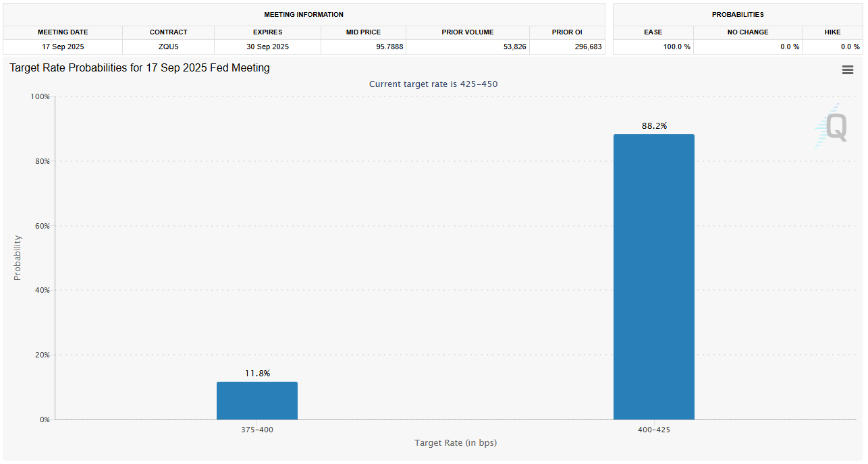Select the 11.8% probability bar

257,399
